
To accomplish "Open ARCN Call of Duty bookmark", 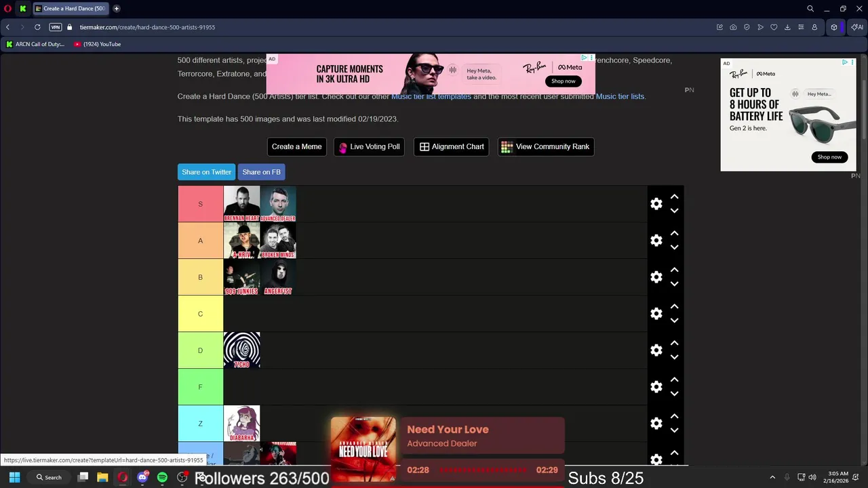I will (x=35, y=44).
